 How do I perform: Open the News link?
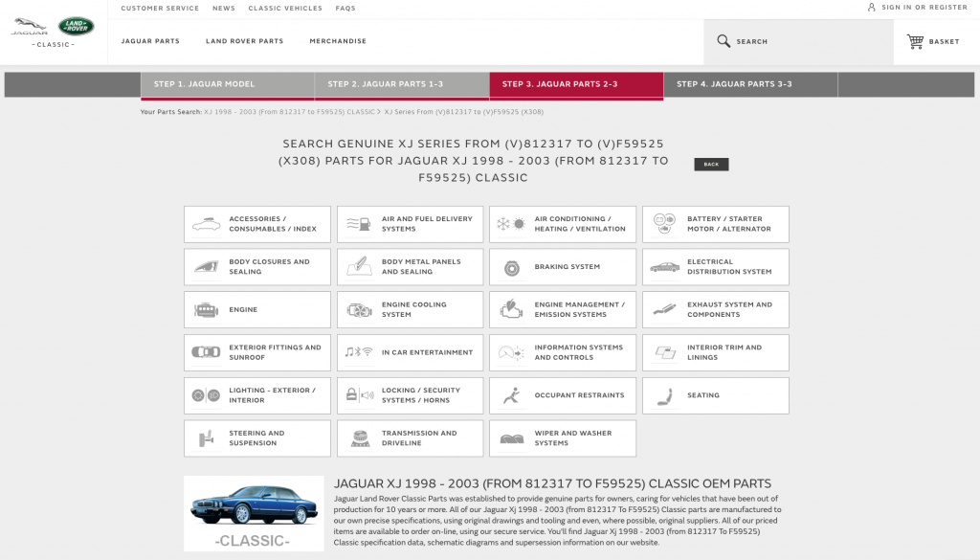pos(224,8)
